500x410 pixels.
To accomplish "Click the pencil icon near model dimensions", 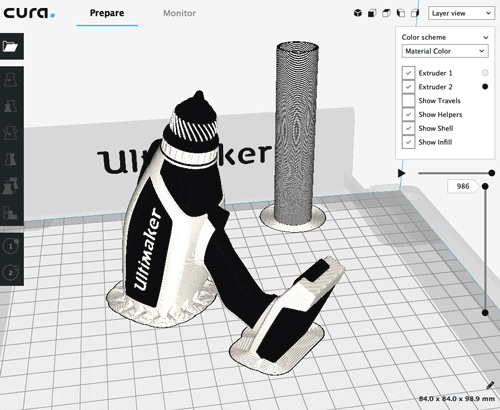I will point(490,386).
